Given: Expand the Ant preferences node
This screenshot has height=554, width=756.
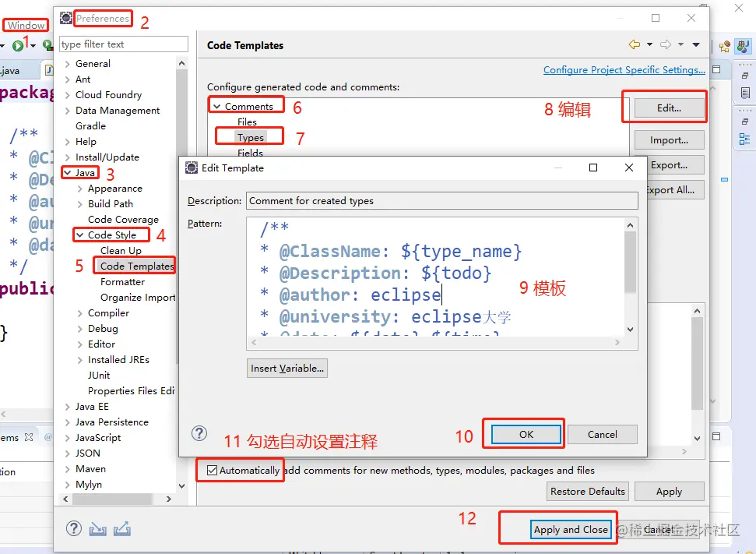Looking at the screenshot, I should point(68,79).
